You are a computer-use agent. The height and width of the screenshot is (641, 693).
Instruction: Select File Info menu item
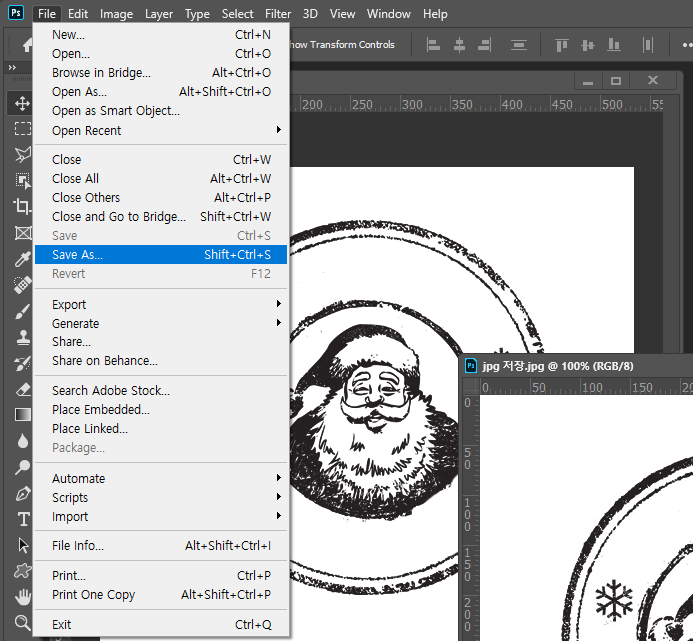tap(161, 546)
